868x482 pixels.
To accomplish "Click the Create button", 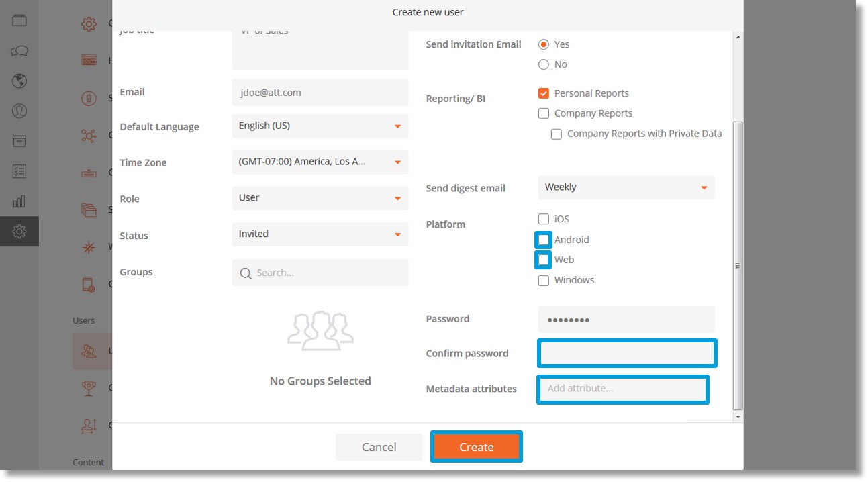I will (x=477, y=447).
